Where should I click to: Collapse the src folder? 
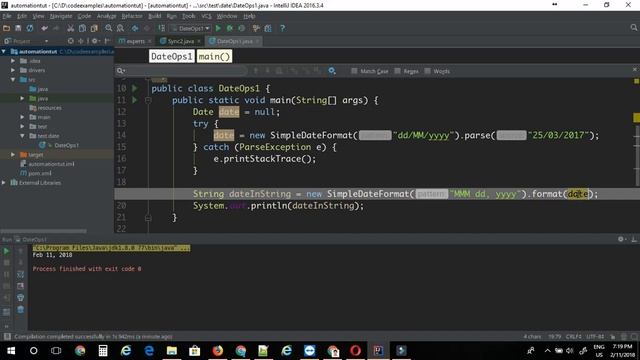point(13,80)
